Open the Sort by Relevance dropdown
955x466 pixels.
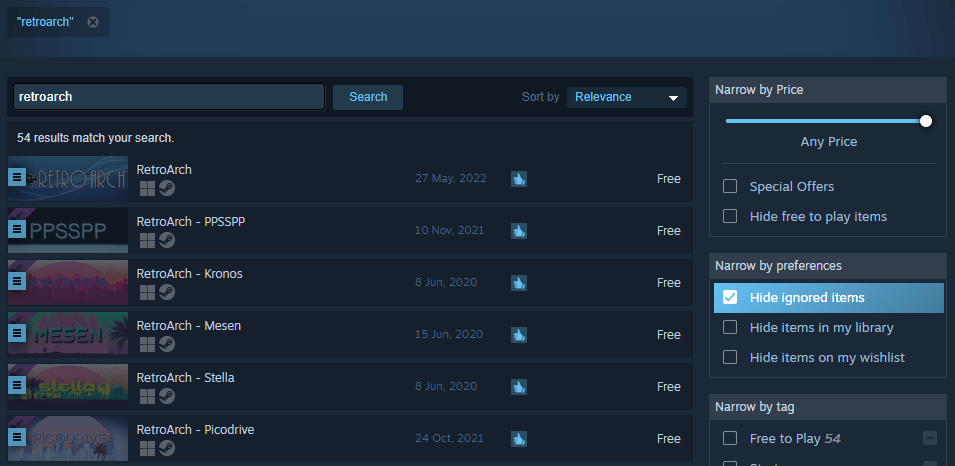(x=627, y=97)
